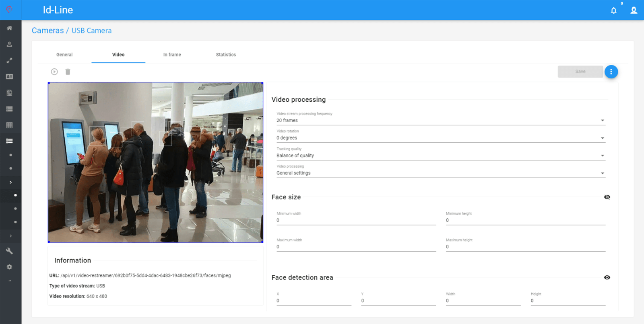The image size is (644, 324).
Task: Open the person icon in the sidebar
Action: tap(9, 44)
